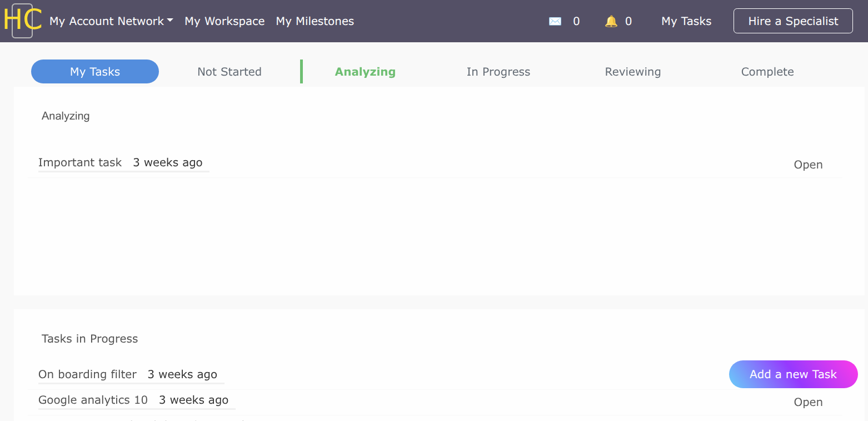Open My Workspace from the navigation bar
Screen dimensions: 868x421
(225, 21)
